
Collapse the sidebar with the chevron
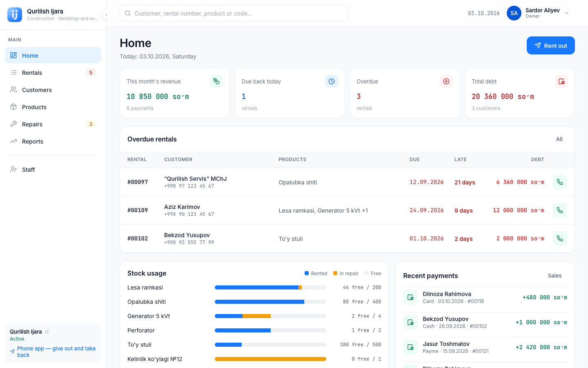(105, 15)
